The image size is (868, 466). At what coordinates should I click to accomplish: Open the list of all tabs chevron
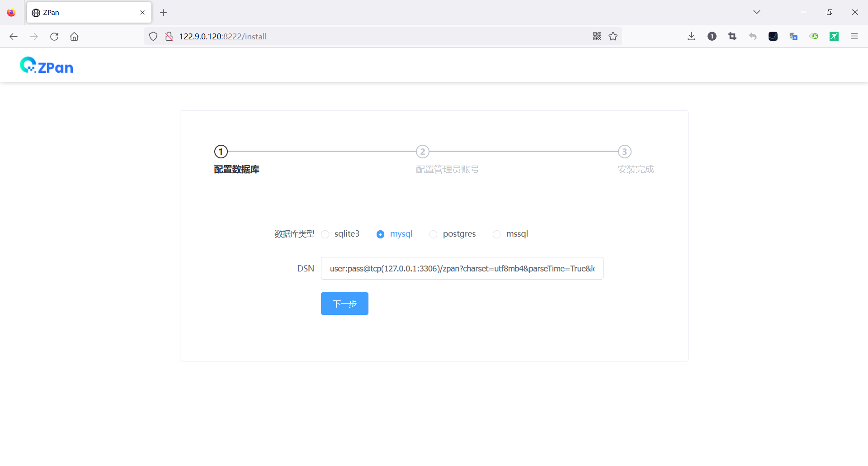[x=756, y=12]
